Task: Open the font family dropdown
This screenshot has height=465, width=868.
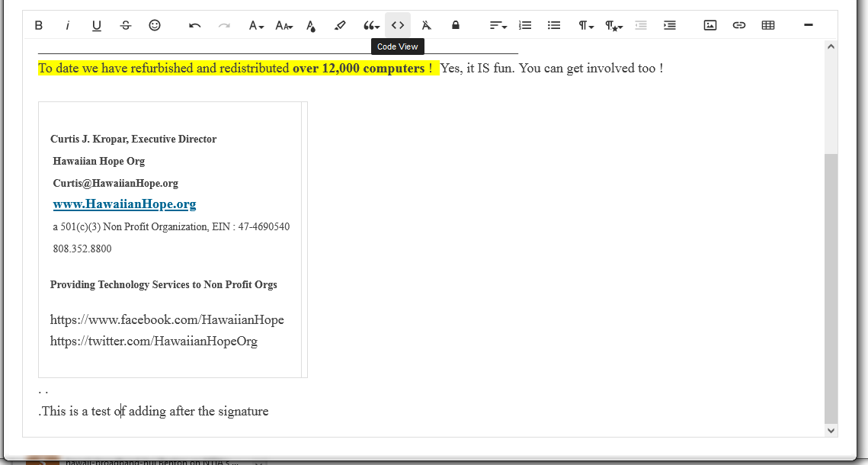Action: tap(256, 25)
